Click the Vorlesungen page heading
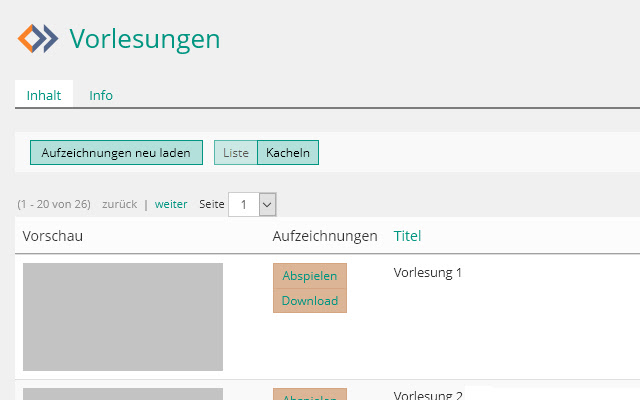Screen dimensions: 640x400 (145, 39)
